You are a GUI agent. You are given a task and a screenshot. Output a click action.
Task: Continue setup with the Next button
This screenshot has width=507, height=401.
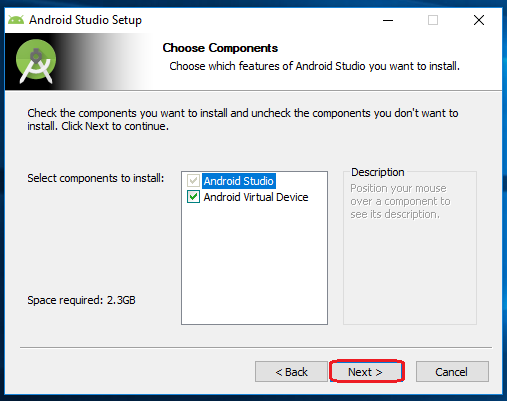pyautogui.click(x=367, y=372)
